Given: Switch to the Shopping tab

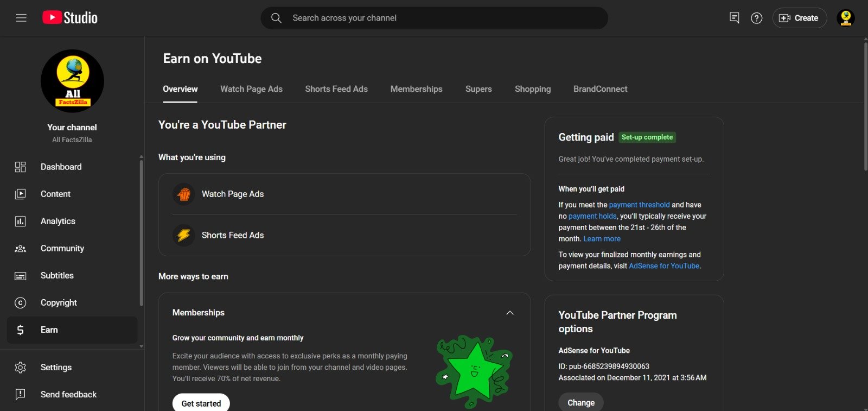Looking at the screenshot, I should tap(533, 89).
